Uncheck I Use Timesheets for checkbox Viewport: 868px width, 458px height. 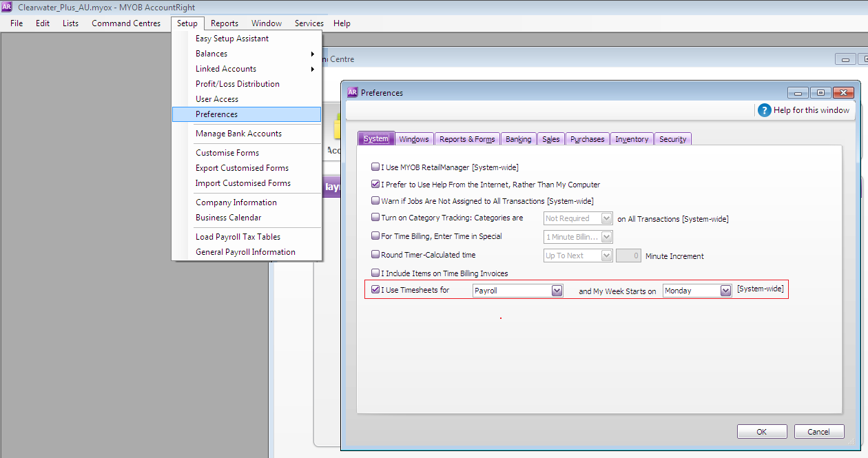coord(375,290)
